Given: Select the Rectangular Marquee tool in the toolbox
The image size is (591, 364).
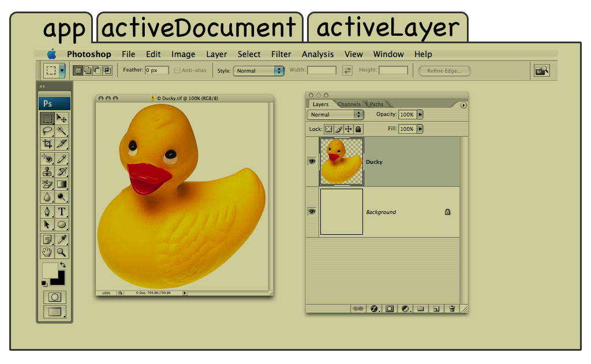Looking at the screenshot, I should click(x=47, y=119).
